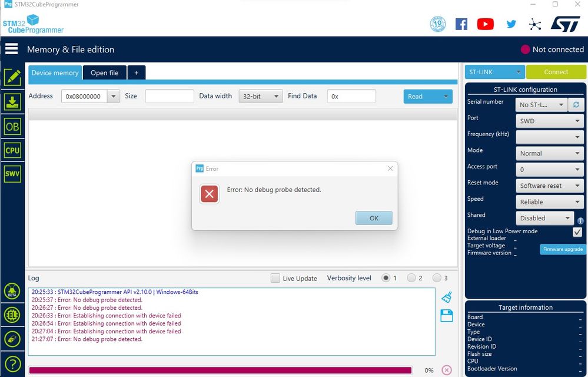Open the Shared Disabled dropdown
Viewport: 588px width, 377px height.
pyautogui.click(x=545, y=218)
